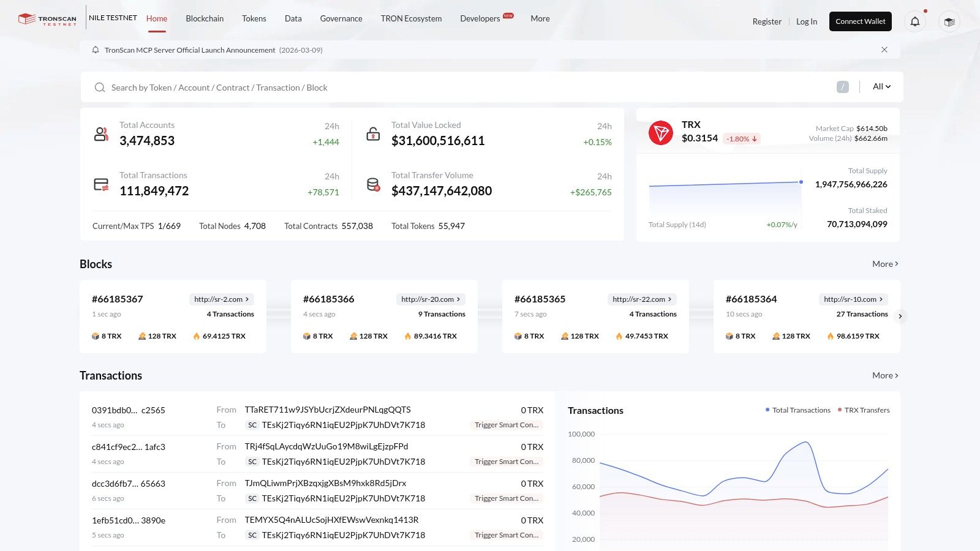Click the coins icon beside Total Transfer Volume
Viewport: 980px width, 551px height.
374,184
